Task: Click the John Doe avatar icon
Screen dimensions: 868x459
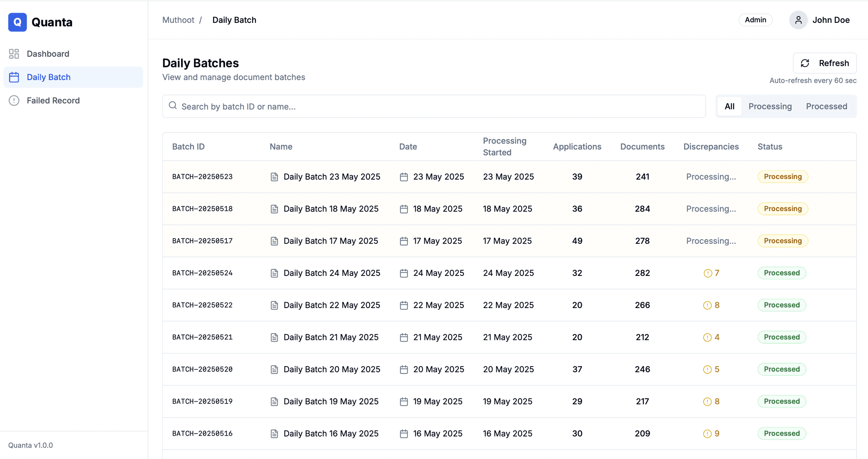Action: pyautogui.click(x=798, y=20)
